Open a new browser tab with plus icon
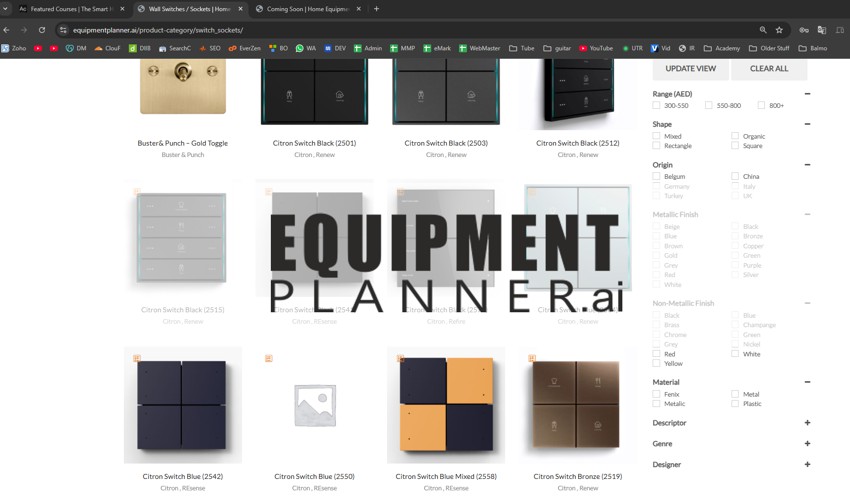The image size is (850, 501). (x=376, y=9)
